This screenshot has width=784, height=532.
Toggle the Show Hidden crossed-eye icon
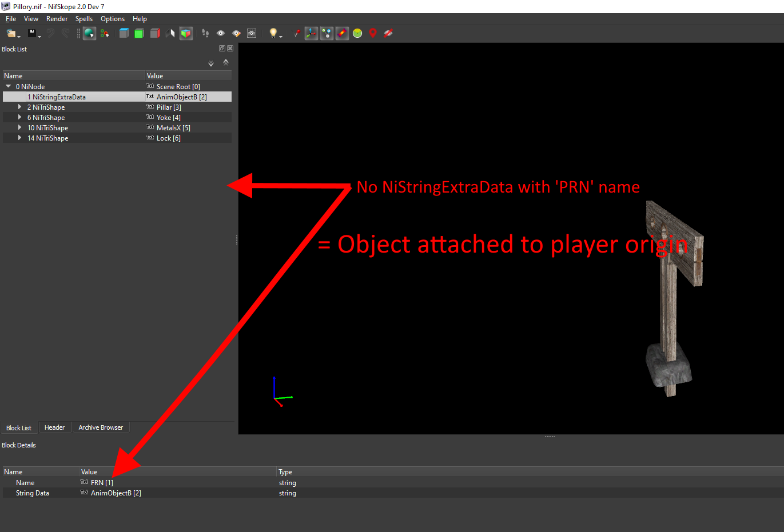[388, 33]
